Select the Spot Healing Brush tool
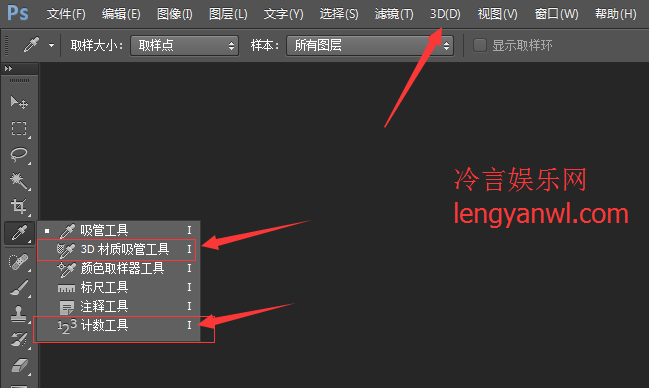This screenshot has height=388, width=649. point(19,262)
